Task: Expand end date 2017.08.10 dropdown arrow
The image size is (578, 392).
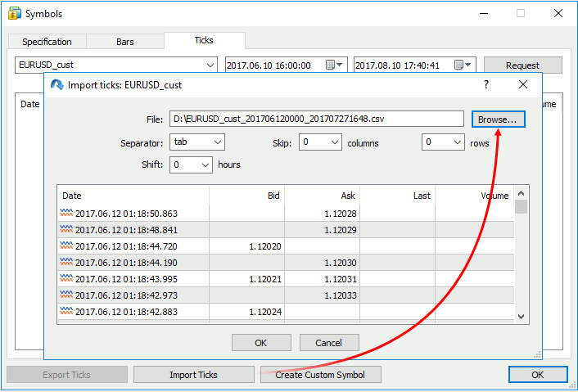Action: pos(468,65)
